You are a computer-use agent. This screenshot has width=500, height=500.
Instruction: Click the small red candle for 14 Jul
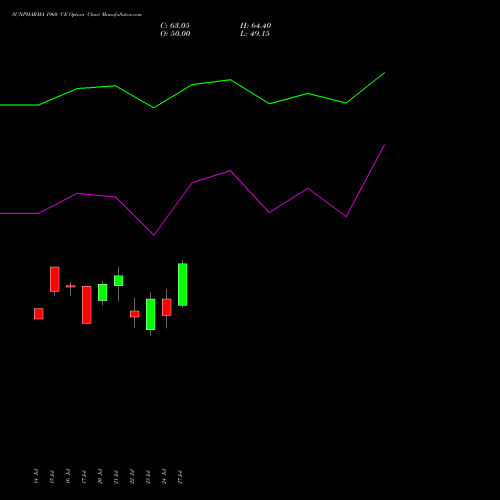pos(39,314)
